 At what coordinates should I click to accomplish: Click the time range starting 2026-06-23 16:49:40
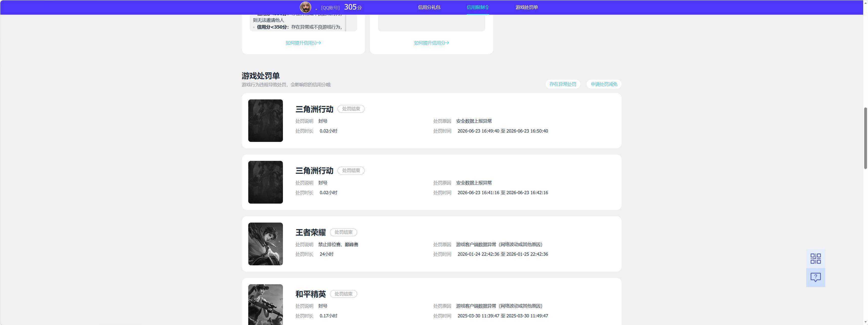point(503,131)
